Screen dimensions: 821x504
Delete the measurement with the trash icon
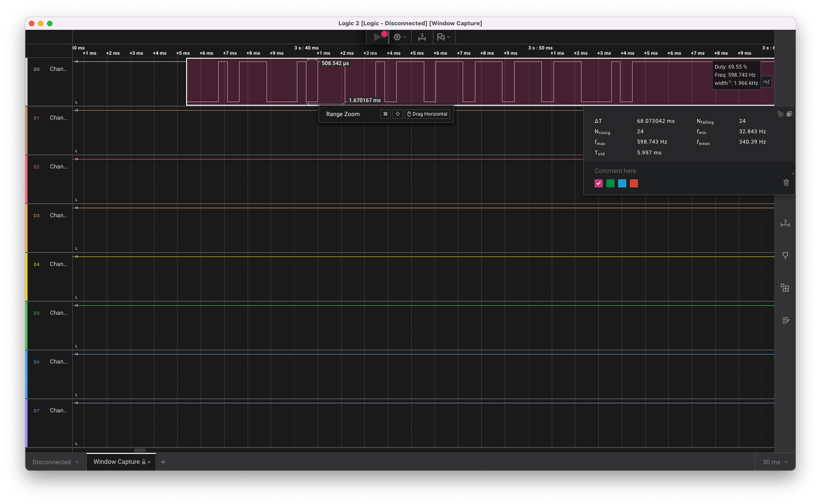(786, 182)
